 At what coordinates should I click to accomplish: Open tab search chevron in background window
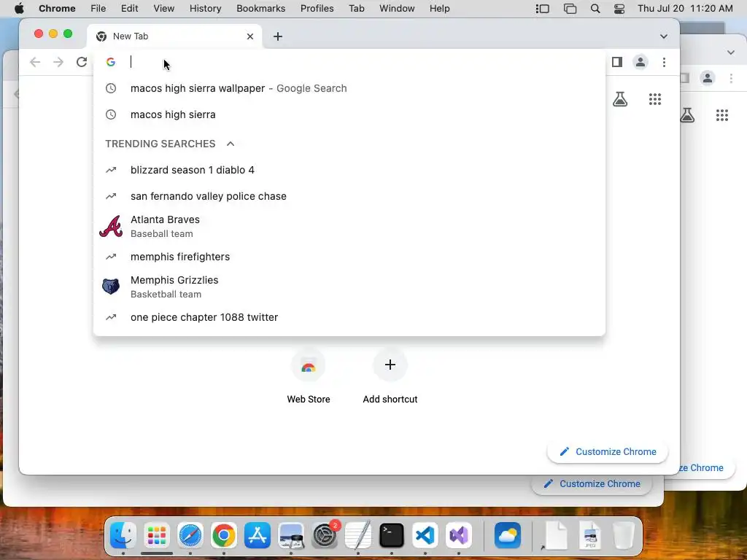click(731, 52)
